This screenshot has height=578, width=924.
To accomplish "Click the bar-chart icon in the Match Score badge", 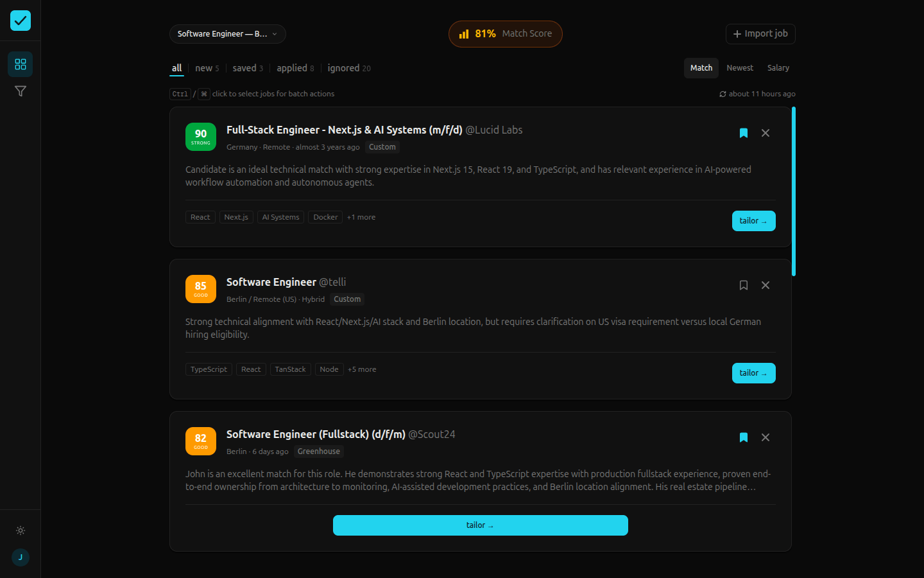I will pos(464,33).
